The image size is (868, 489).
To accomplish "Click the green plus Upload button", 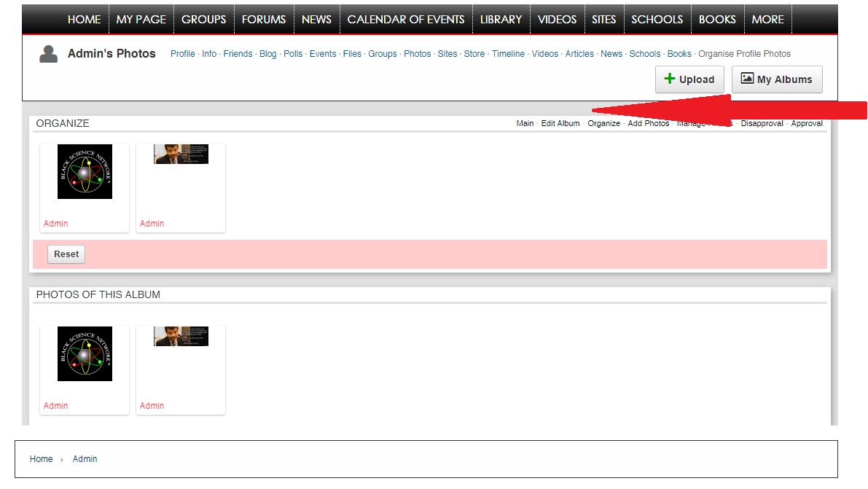I will (689, 79).
